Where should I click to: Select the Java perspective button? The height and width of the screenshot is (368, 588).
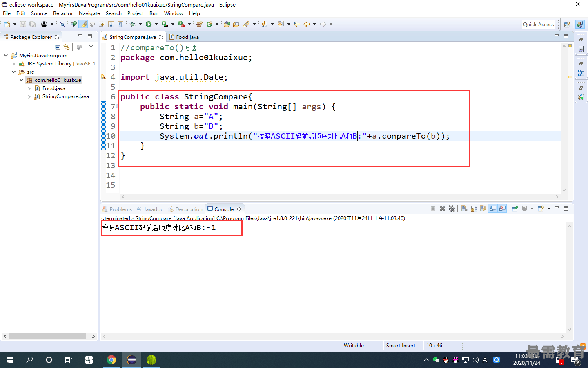click(580, 25)
